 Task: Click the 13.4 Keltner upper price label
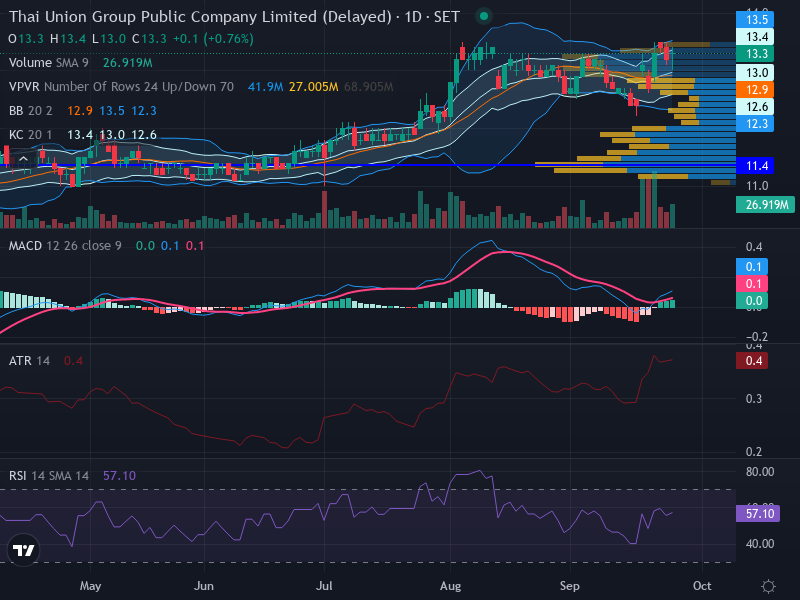tap(755, 37)
